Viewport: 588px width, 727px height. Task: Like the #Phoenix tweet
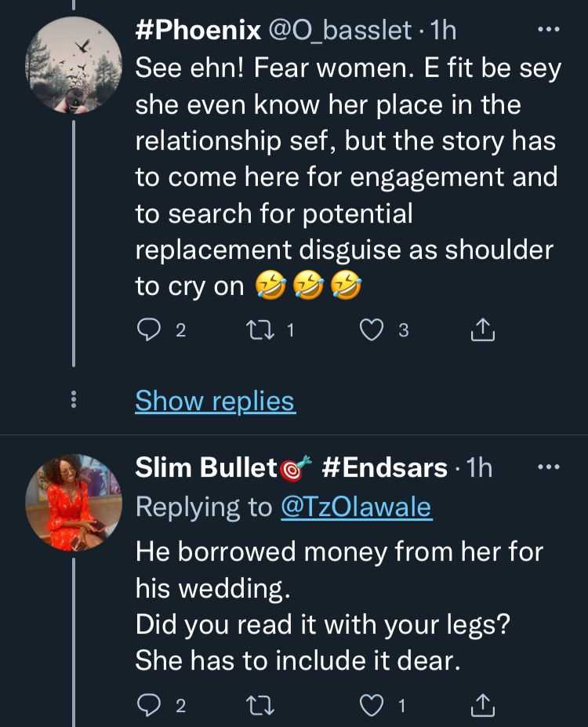coord(370,331)
